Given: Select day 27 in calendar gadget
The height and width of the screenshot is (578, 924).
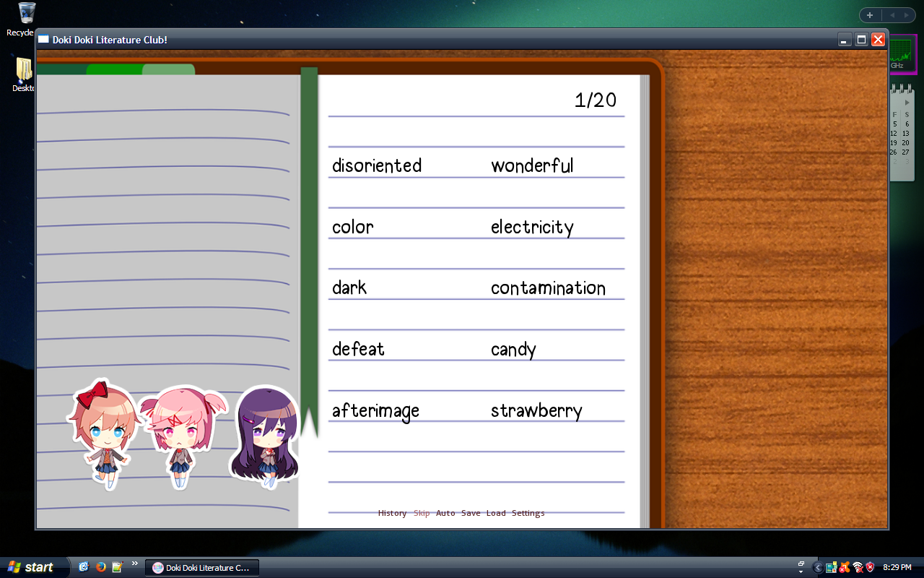Looking at the screenshot, I should pos(906,152).
